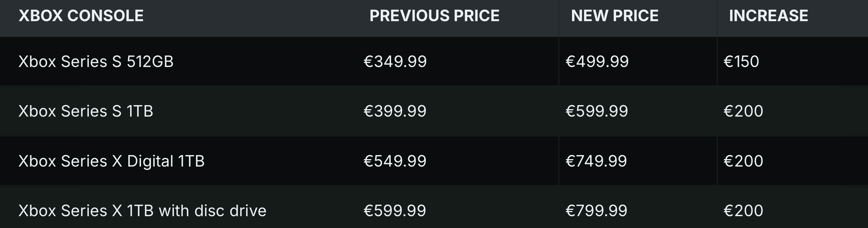Click the PREVIOUS PRICE column header
The width and height of the screenshot is (868, 228).
pyautogui.click(x=434, y=16)
